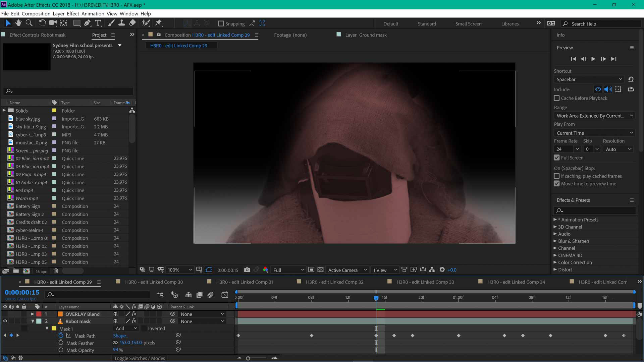Image resolution: width=644 pixels, height=362 pixels.
Task: Select the Rotation tool
Action: pos(42,23)
